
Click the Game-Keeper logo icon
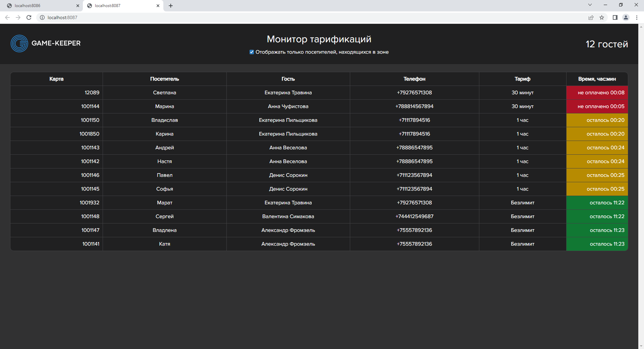pos(19,43)
